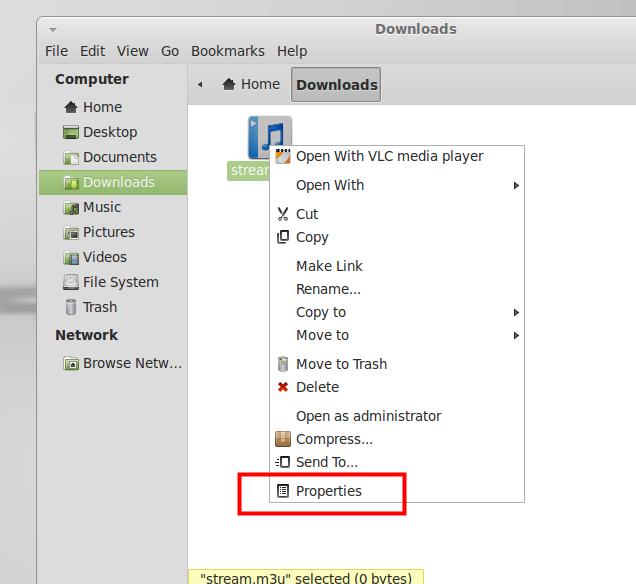636x584 pixels.
Task: Click the Pictures folder icon in the sidebar
Action: (71, 233)
